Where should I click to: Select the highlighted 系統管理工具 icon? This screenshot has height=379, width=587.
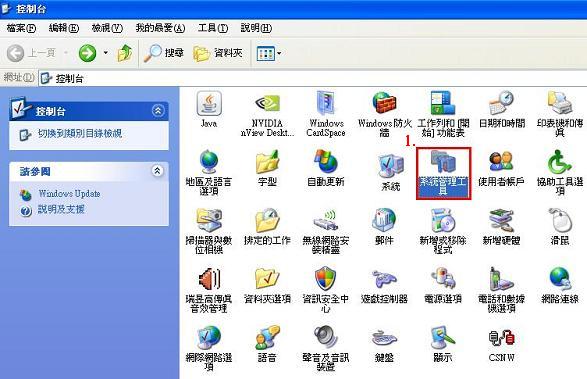[x=443, y=173]
